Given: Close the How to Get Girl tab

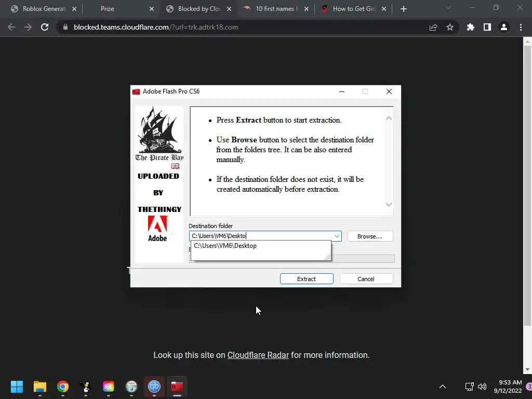Looking at the screenshot, I should (384, 9).
